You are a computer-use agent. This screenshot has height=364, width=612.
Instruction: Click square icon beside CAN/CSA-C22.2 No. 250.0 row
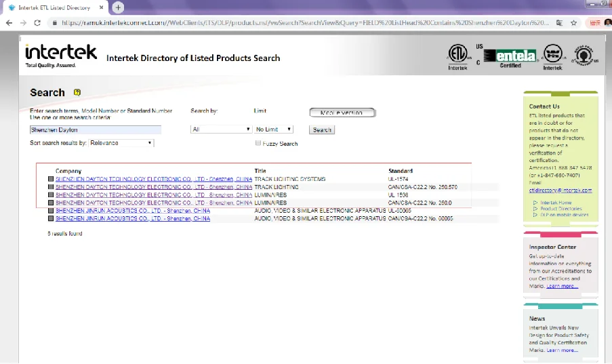51,203
